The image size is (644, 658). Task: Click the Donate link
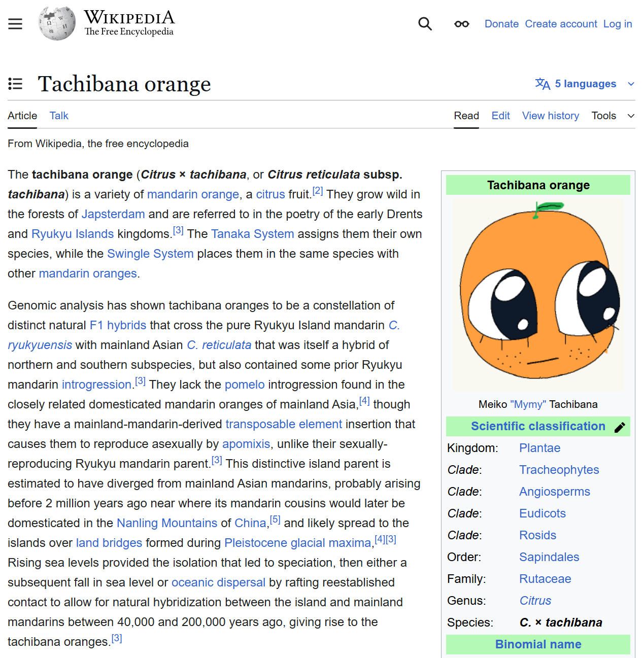(501, 24)
